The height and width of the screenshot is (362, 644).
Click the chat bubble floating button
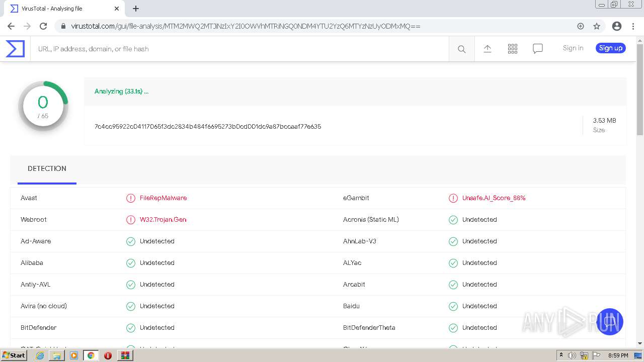pos(610,322)
